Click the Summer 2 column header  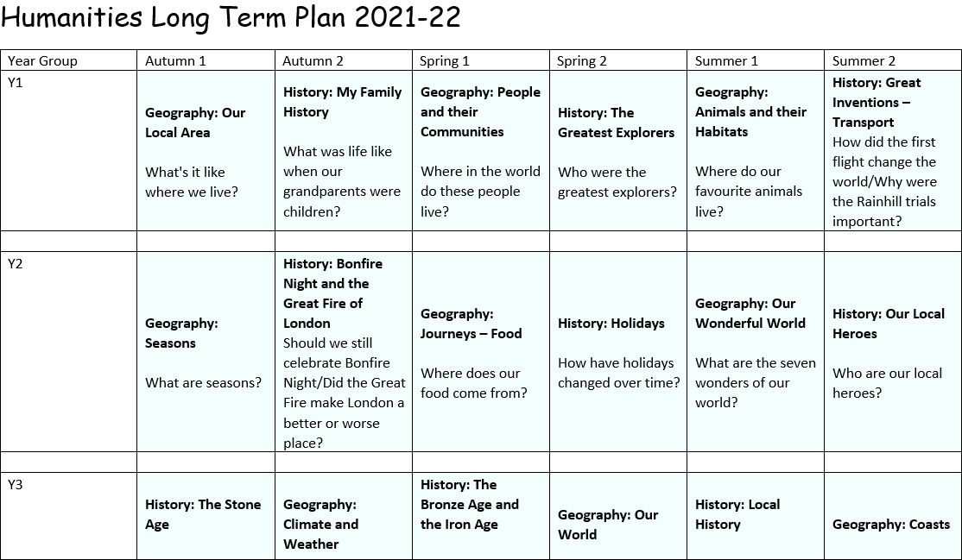[864, 60]
